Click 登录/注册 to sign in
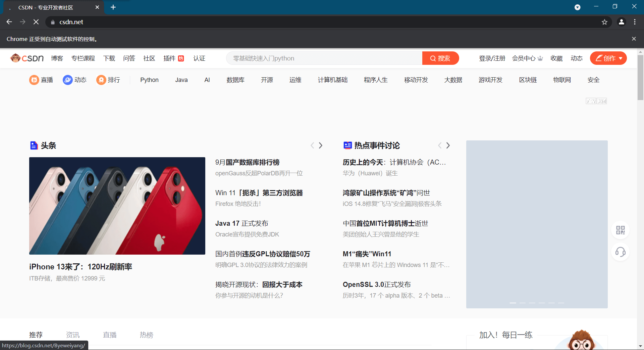The height and width of the screenshot is (350, 644). click(492, 58)
